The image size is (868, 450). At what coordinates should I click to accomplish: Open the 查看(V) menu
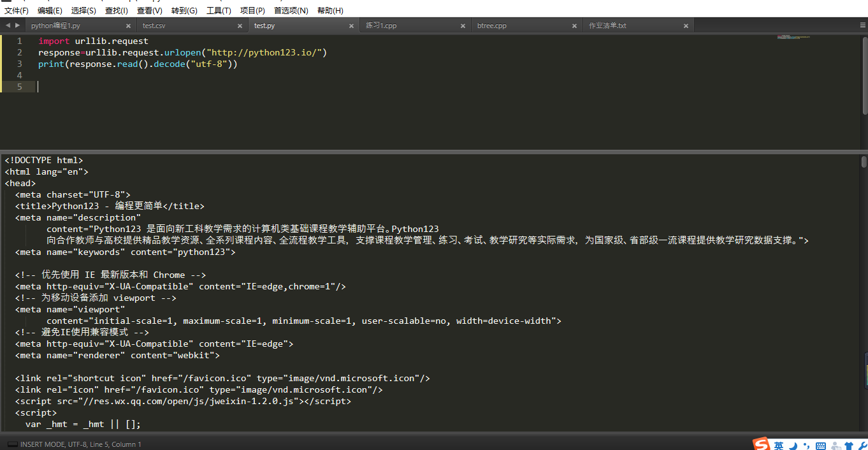(150, 11)
